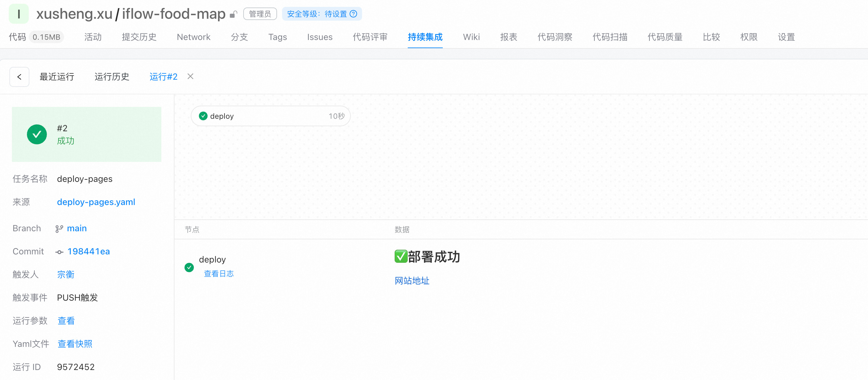The image size is (868, 380).
Task: Click the repository lock icon
Action: (x=233, y=14)
